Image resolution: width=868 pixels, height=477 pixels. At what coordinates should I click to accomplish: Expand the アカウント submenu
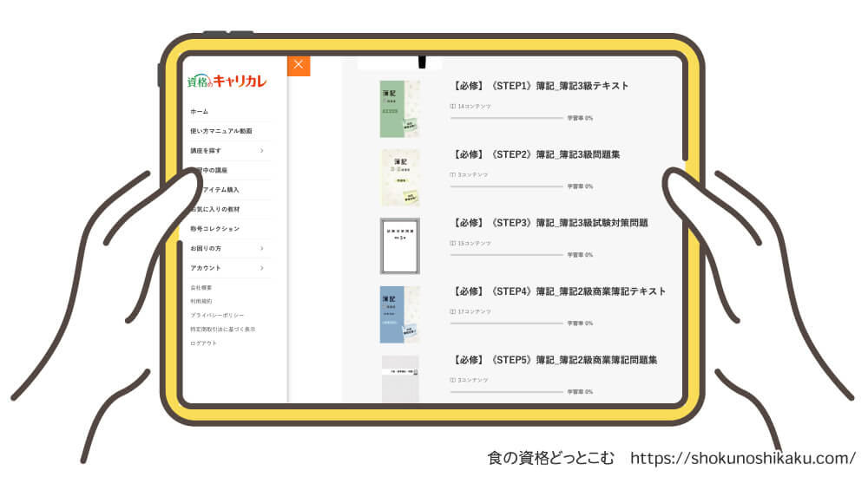point(261,268)
